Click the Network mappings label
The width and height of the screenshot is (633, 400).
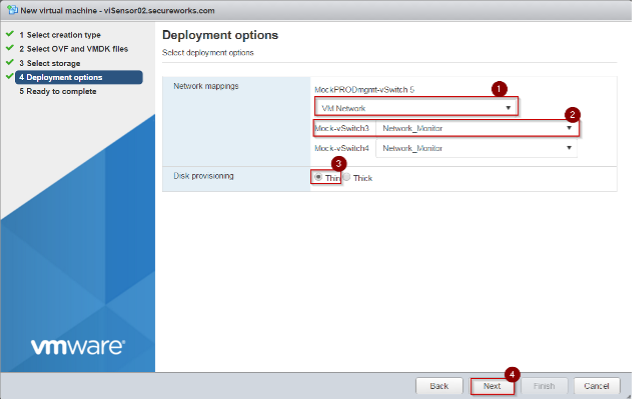click(206, 86)
